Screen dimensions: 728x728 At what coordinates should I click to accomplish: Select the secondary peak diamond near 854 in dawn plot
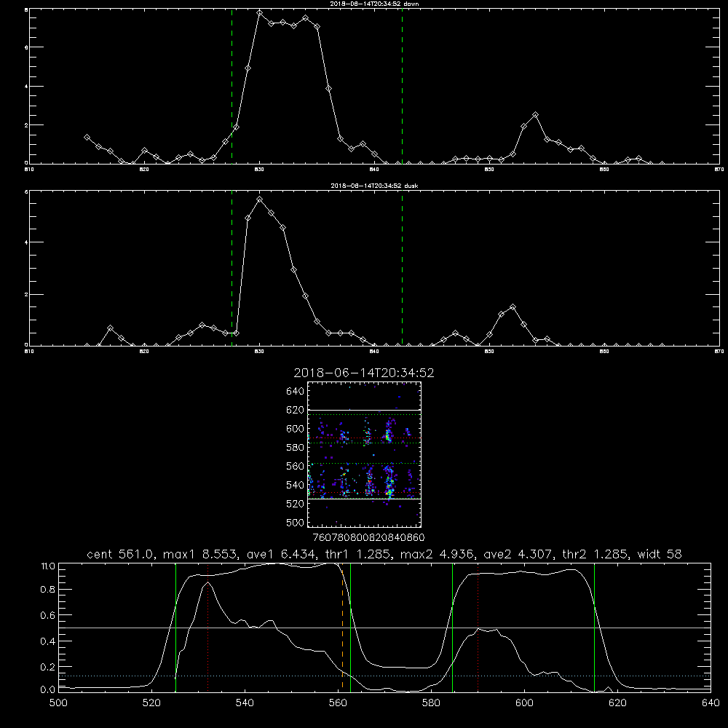pos(535,115)
